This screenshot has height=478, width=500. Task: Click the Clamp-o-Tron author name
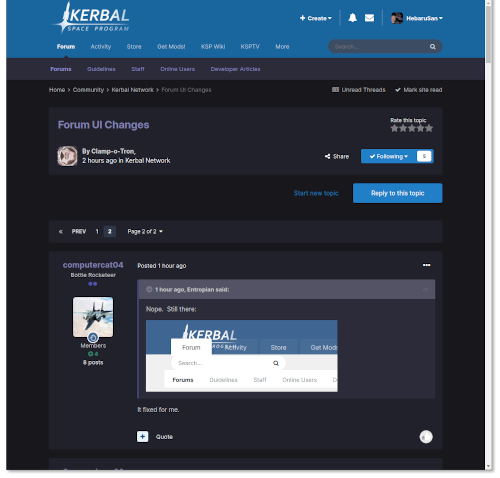point(113,151)
